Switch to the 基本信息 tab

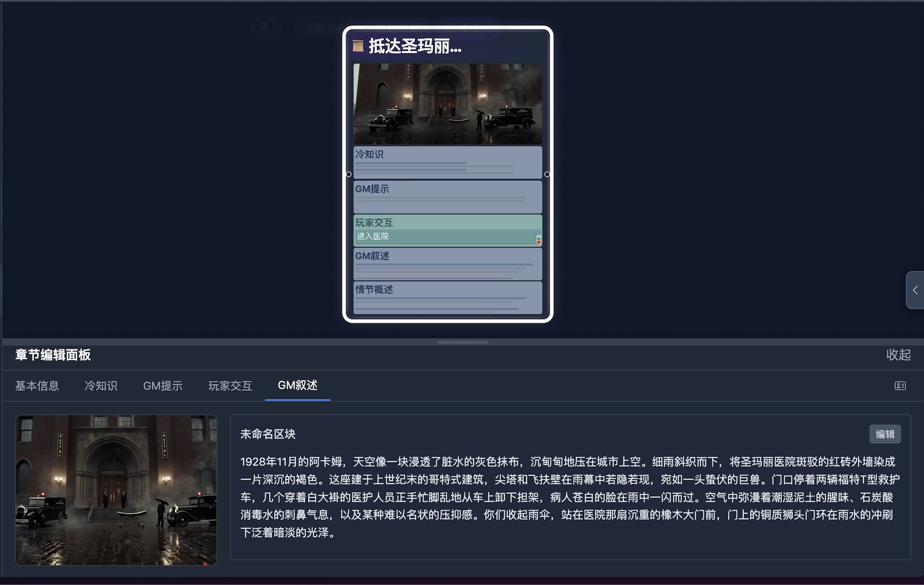[37, 386]
